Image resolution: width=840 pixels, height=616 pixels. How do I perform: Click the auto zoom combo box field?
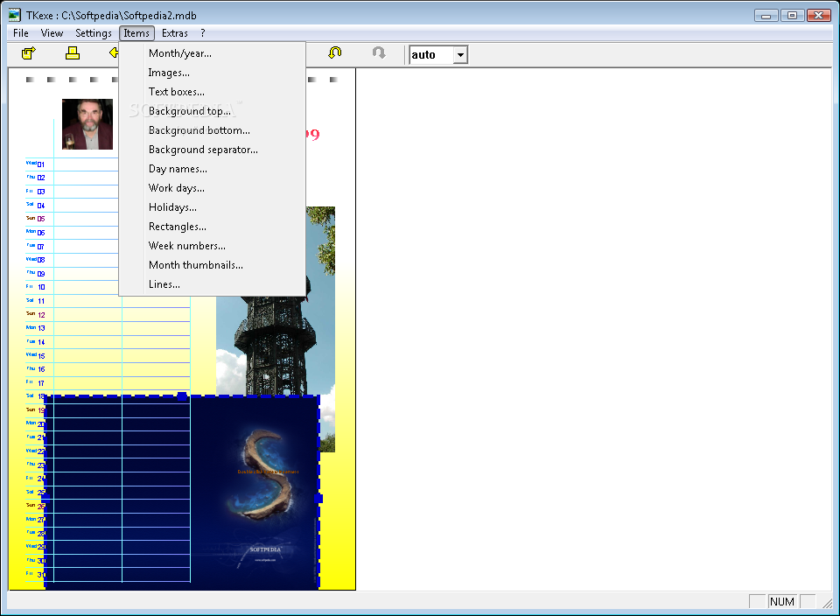pos(438,54)
